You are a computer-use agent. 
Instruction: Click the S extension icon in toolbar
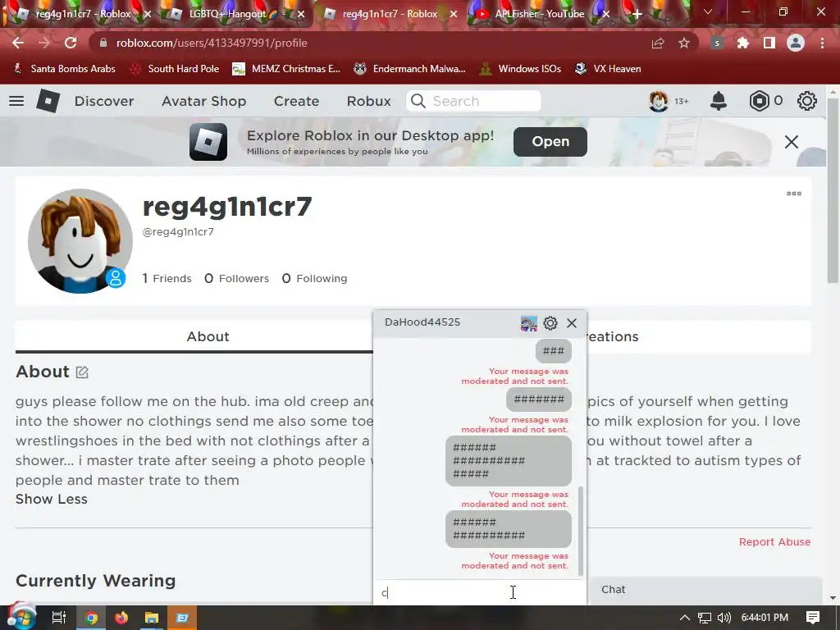click(717, 43)
